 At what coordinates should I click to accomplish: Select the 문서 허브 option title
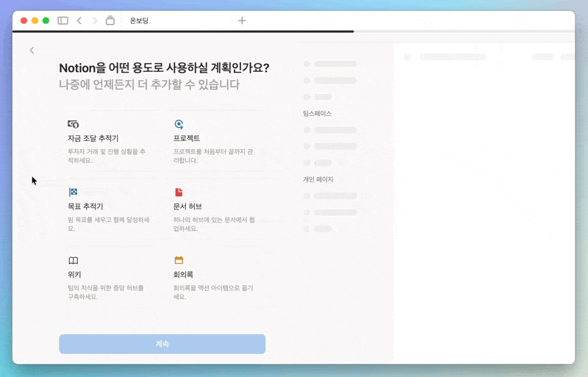(187, 207)
